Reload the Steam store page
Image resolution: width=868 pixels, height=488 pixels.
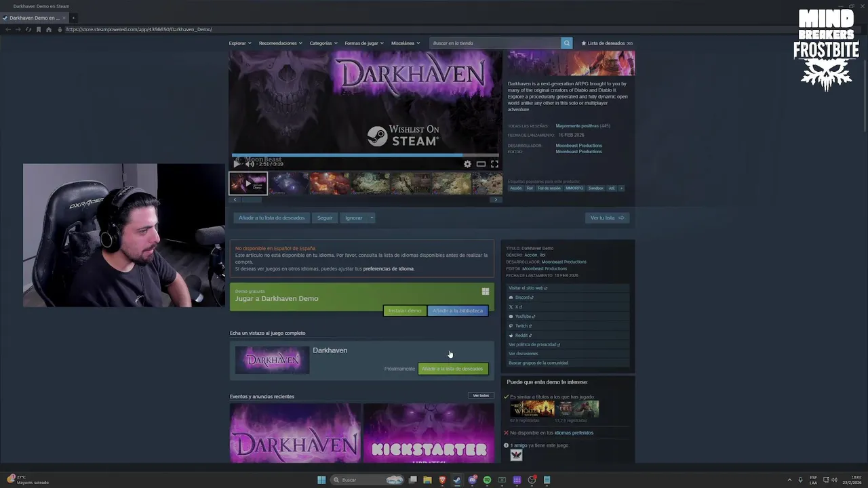click(x=28, y=29)
